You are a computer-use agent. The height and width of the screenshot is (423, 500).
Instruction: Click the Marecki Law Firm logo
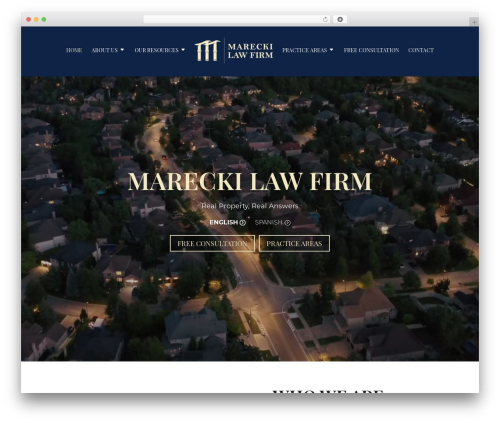pyautogui.click(x=234, y=50)
